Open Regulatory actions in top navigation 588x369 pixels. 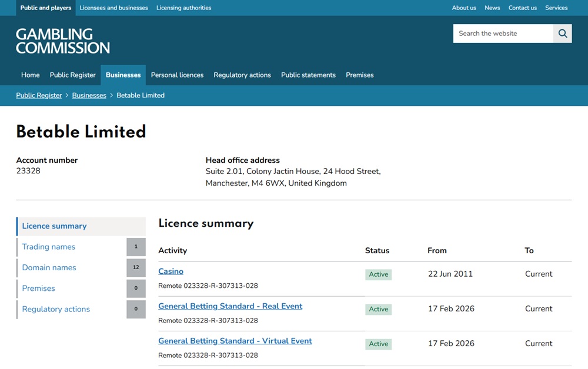pos(242,75)
